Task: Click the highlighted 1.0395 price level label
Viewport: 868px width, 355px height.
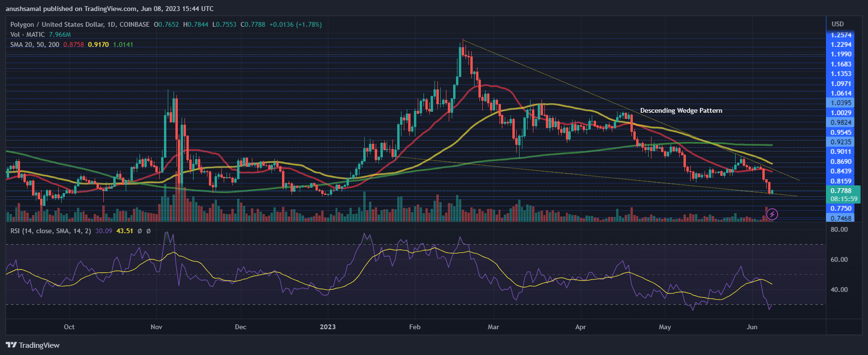Action: point(841,103)
